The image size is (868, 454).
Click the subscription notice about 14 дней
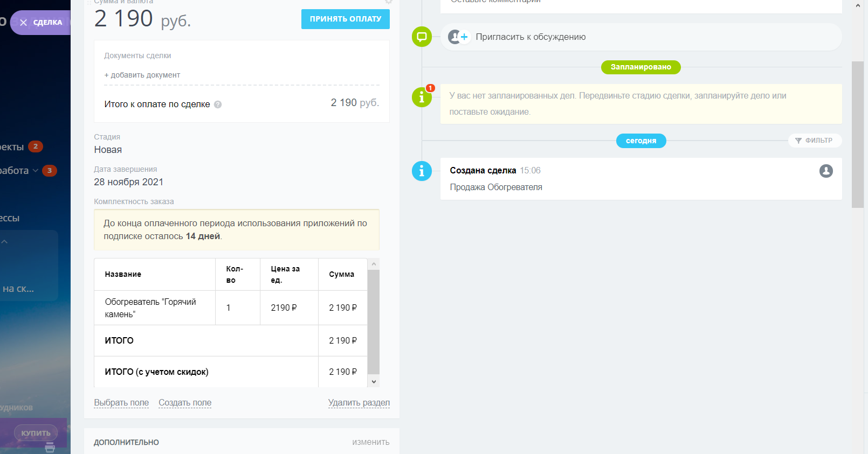coord(237,229)
